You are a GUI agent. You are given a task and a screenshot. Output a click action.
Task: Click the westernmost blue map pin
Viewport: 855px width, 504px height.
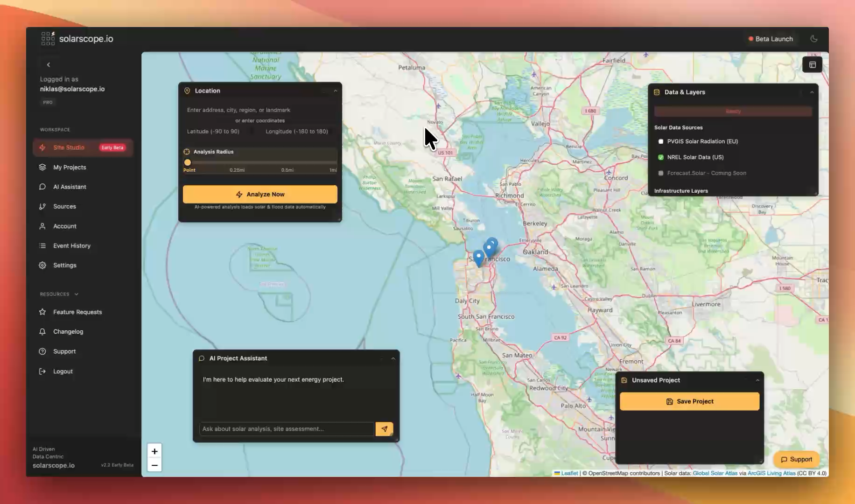(x=478, y=258)
